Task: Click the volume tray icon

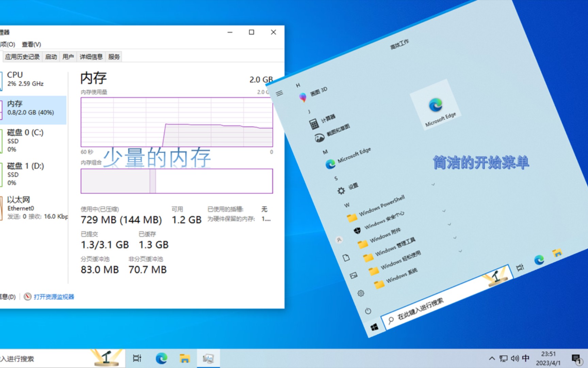Action: [x=514, y=358]
